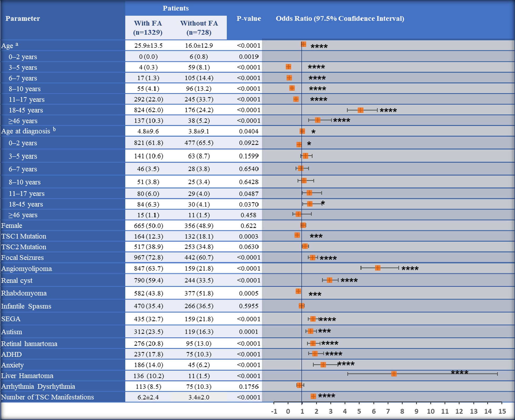
Task: Click the 'Age at diagnosis b' label
Action: coord(29,131)
